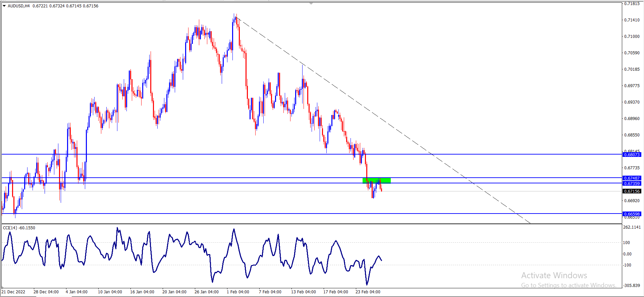
Task: Click the CCI 100 level label
Action: pyautogui.click(x=627, y=242)
